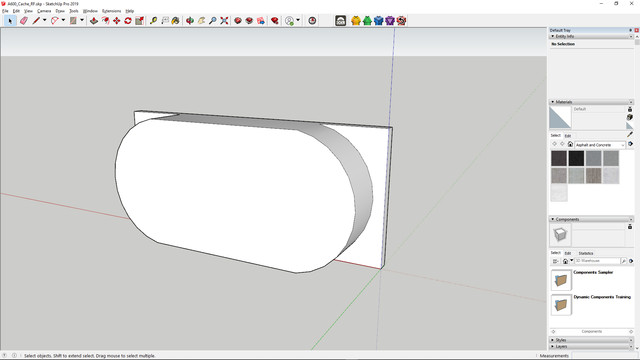640x360 pixels.
Task: Click the dark arch-shaped plugin icon
Action: click(x=340, y=20)
